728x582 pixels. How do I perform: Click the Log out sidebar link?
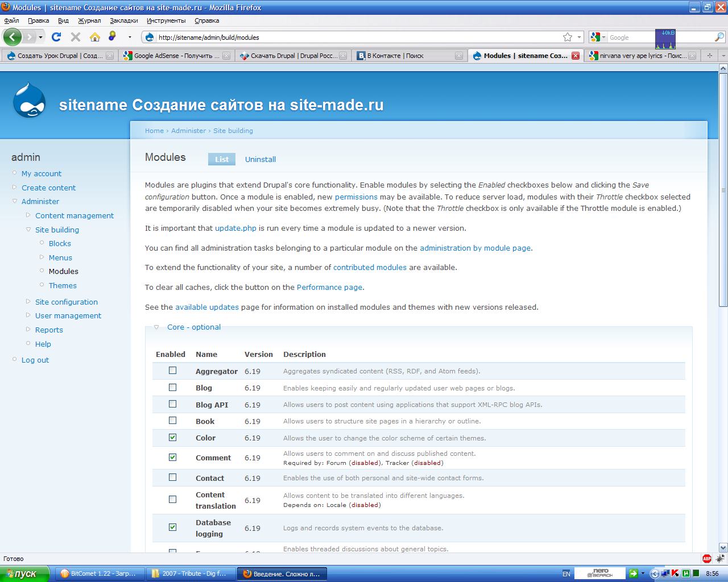[35, 360]
